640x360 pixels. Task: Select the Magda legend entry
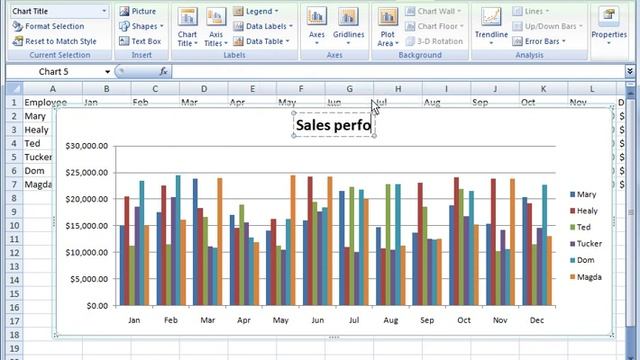click(586, 277)
